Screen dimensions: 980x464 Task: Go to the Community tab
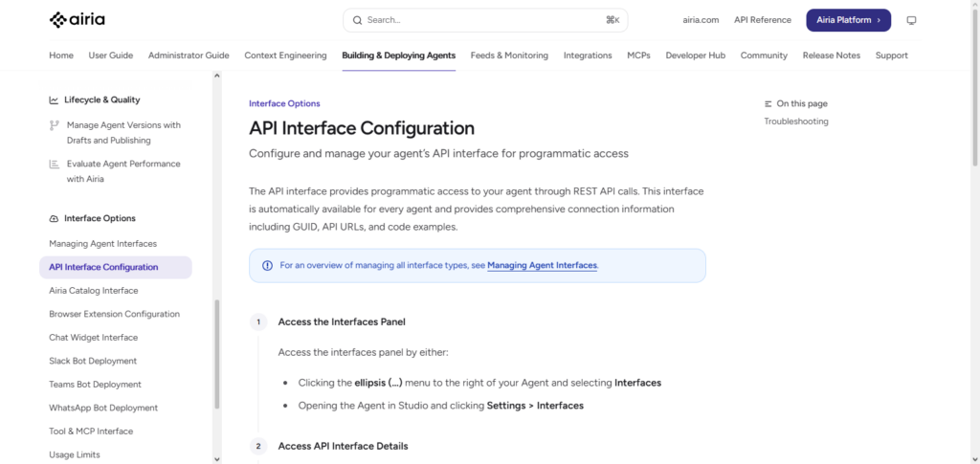click(x=764, y=55)
